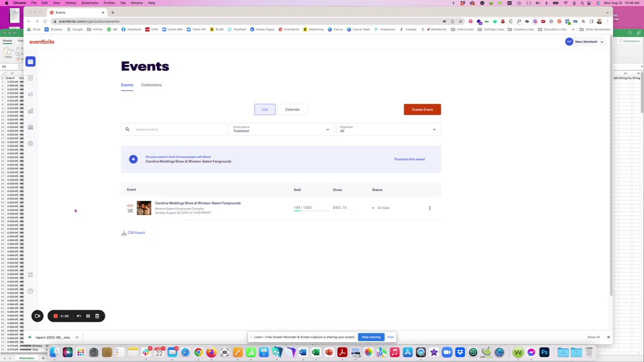Screen dimensions: 644x362
Task: Open Photoshop from the Dock
Action: tap(544, 352)
